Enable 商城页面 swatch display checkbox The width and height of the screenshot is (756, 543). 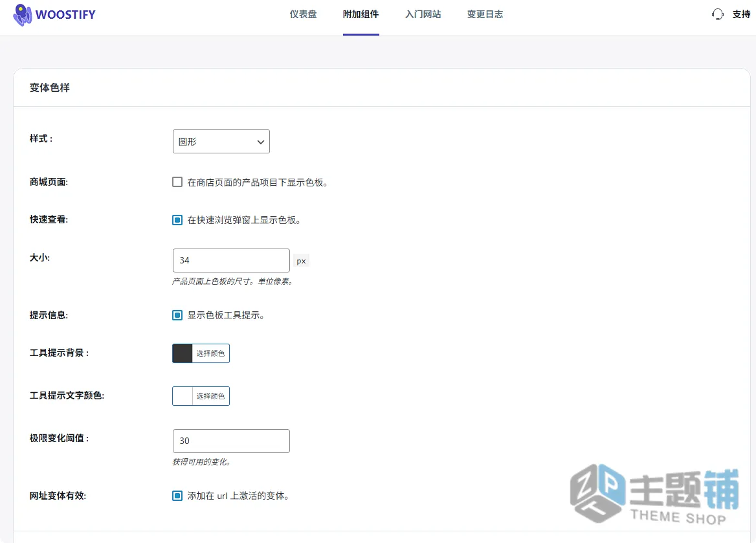point(177,182)
